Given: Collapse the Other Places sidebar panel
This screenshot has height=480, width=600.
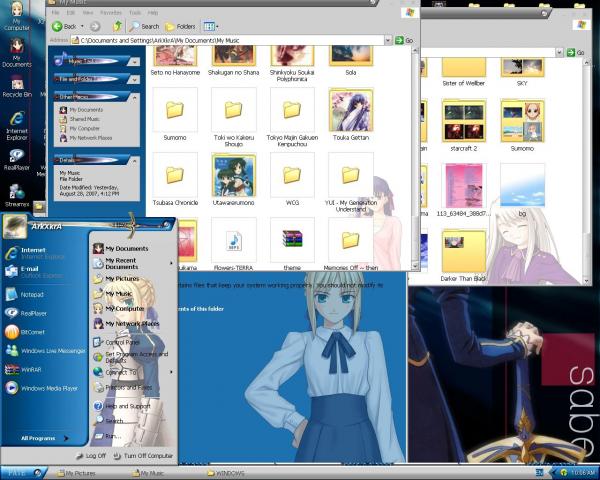Looking at the screenshot, I should point(134,97).
